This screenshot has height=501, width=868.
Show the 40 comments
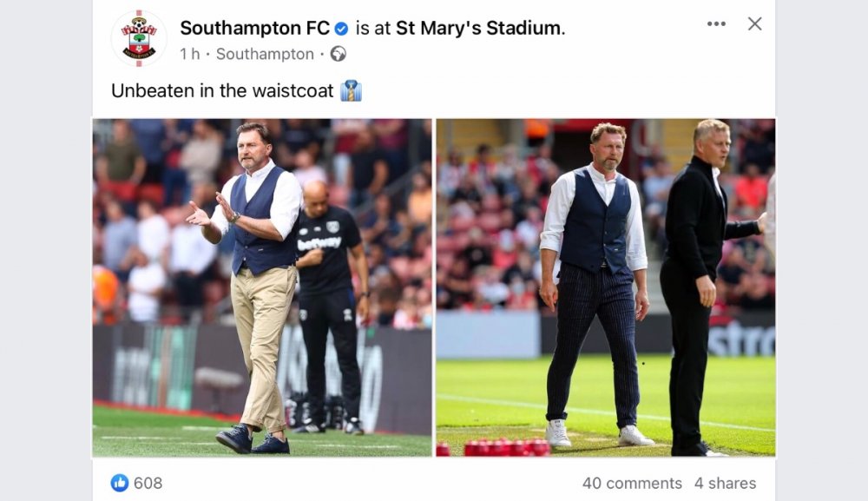(x=632, y=483)
